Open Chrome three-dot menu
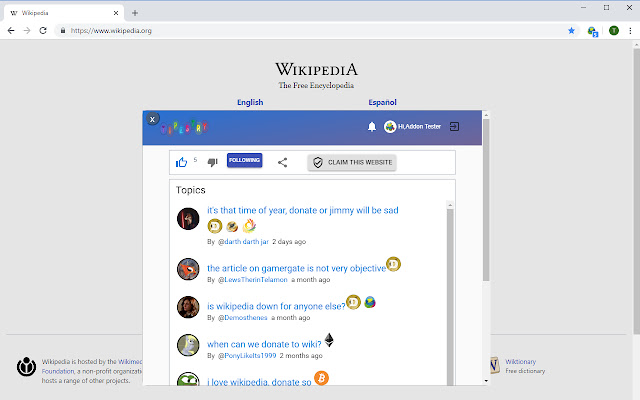The height and width of the screenshot is (400, 640). click(x=631, y=31)
